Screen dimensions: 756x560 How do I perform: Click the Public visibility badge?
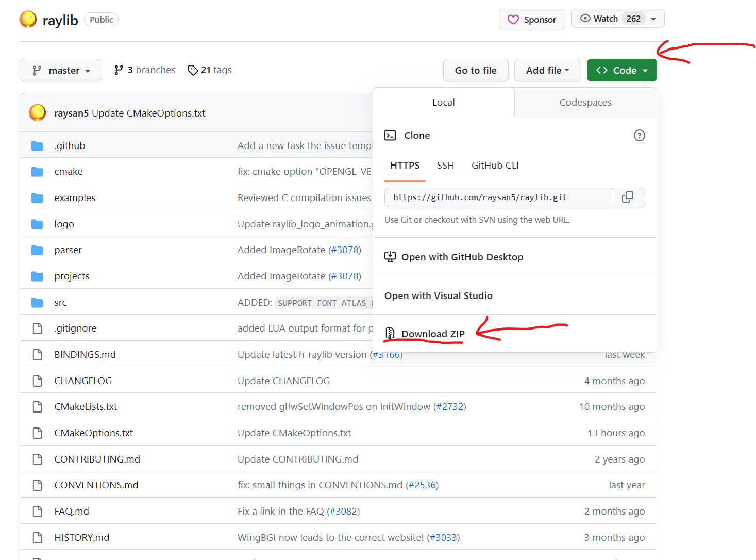tap(101, 20)
